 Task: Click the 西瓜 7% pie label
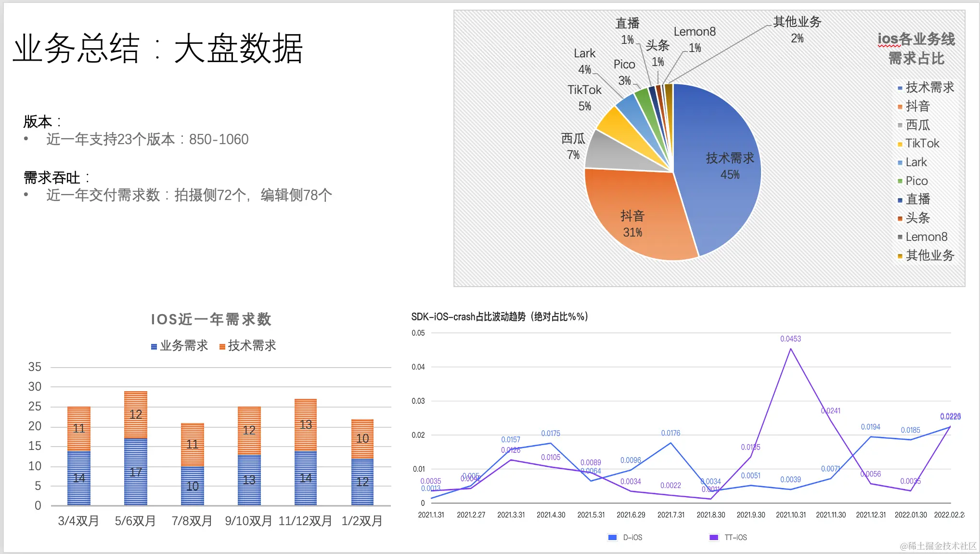[573, 146]
